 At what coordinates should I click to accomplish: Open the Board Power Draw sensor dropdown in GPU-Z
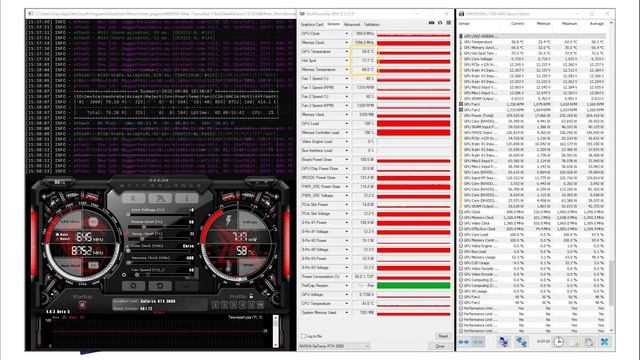coord(347,160)
